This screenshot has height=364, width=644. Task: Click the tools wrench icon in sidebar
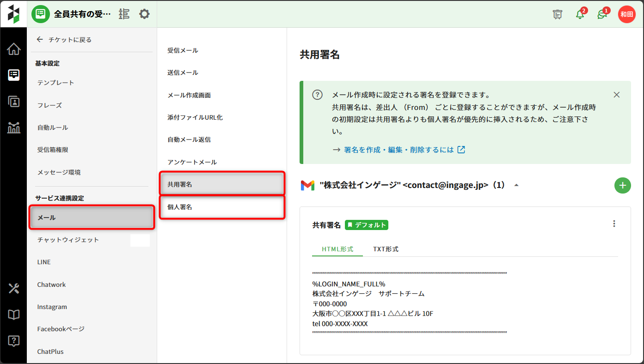click(x=13, y=289)
